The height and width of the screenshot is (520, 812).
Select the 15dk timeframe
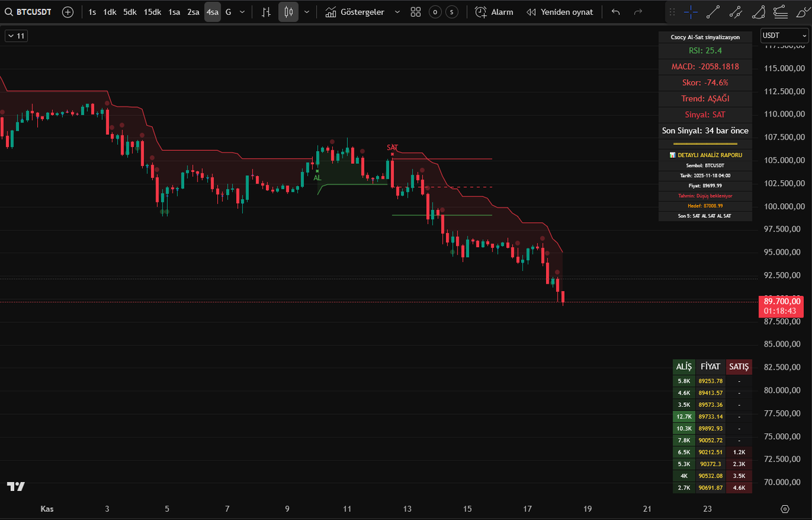152,12
